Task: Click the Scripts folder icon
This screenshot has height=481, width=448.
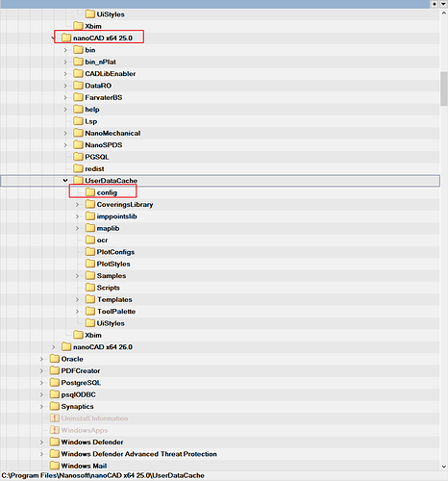Action: [x=90, y=288]
